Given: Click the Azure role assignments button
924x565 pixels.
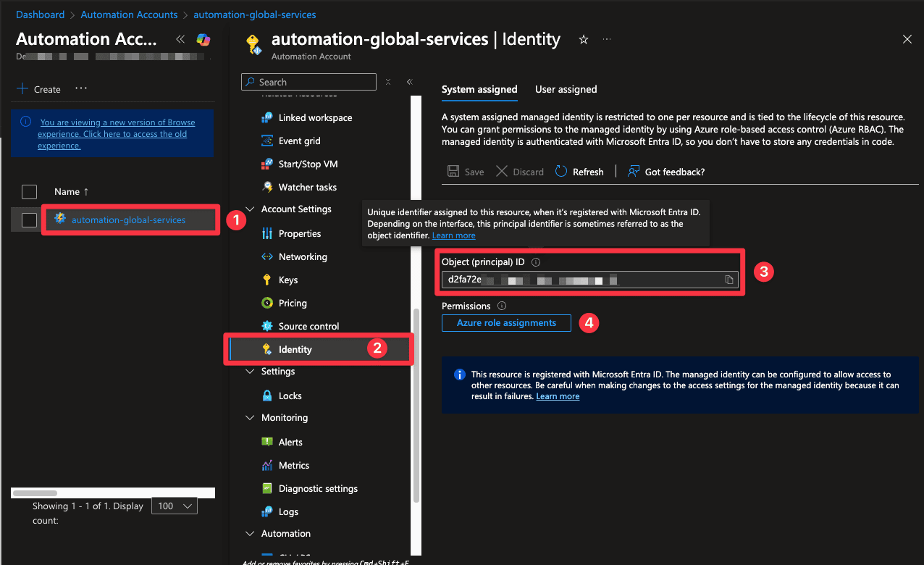Looking at the screenshot, I should coord(506,323).
